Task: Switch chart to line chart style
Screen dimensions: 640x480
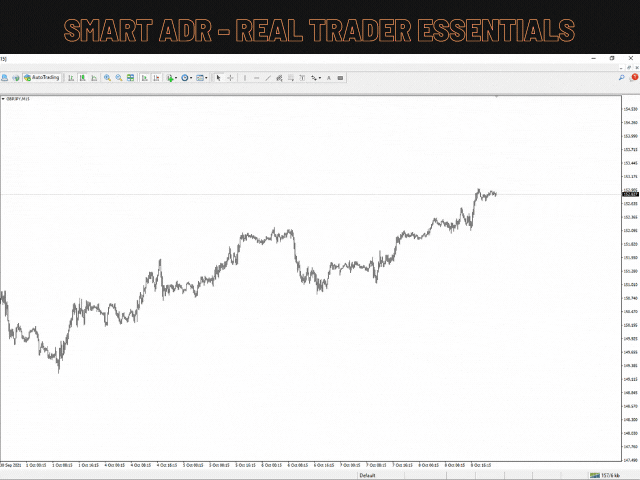Action: [x=94, y=78]
